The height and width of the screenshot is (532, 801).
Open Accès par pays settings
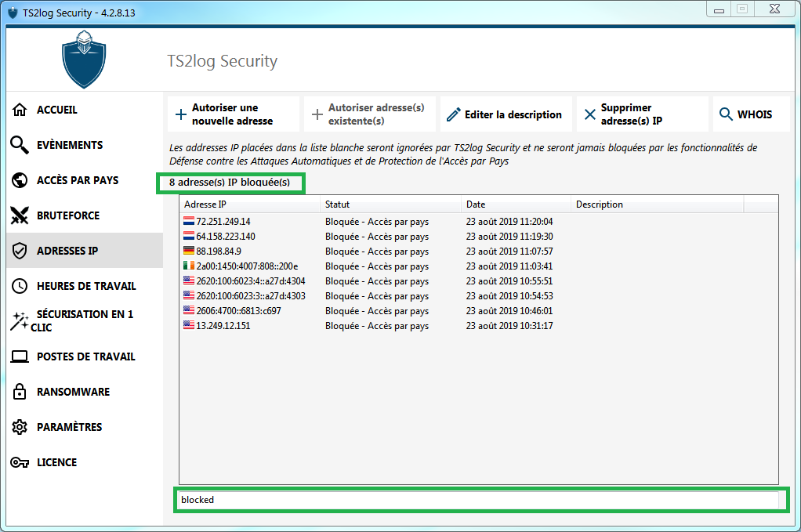(x=85, y=180)
